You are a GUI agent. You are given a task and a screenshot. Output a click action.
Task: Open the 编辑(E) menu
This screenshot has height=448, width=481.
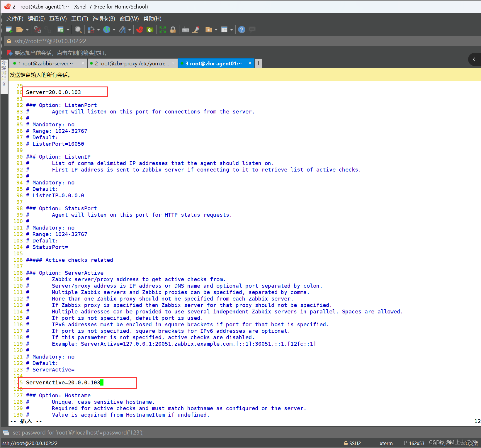coord(36,19)
